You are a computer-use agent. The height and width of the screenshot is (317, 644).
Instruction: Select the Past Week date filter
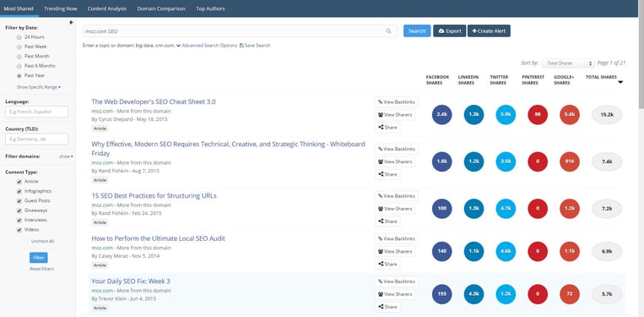point(19,46)
